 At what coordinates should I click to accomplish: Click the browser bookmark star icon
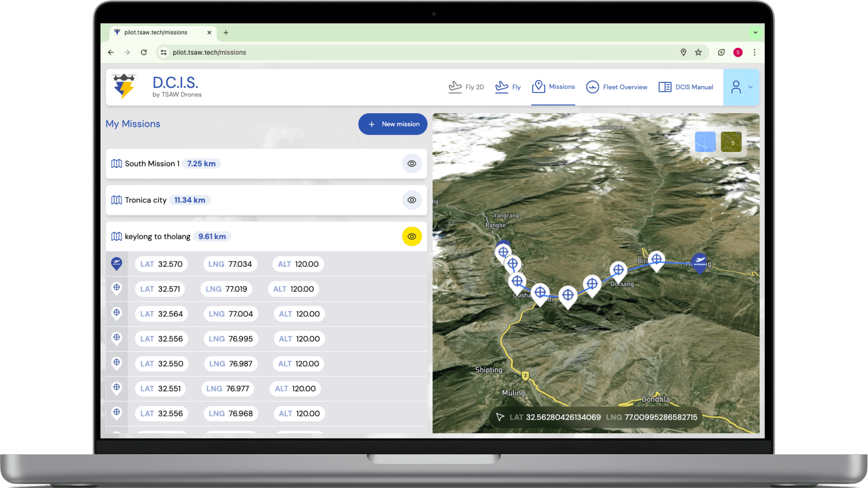point(698,52)
